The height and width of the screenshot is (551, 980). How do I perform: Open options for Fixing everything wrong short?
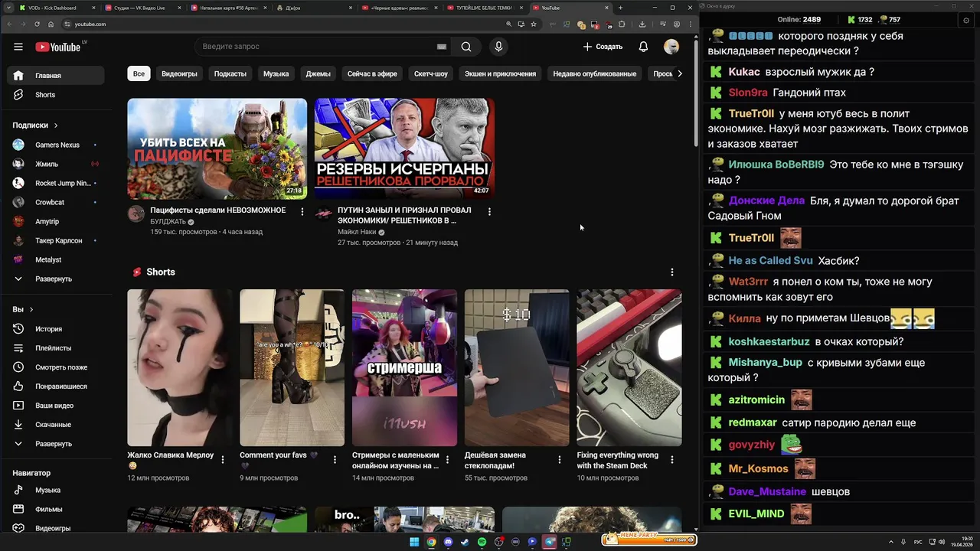click(x=672, y=460)
